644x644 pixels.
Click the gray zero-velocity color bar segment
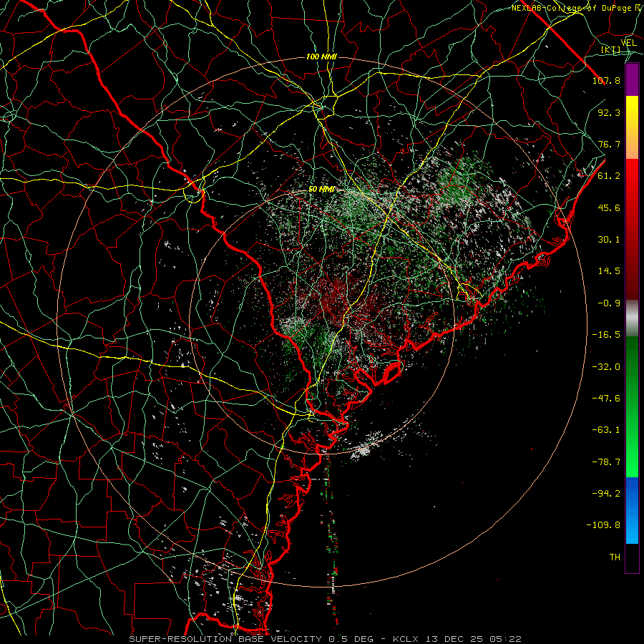coord(632,318)
